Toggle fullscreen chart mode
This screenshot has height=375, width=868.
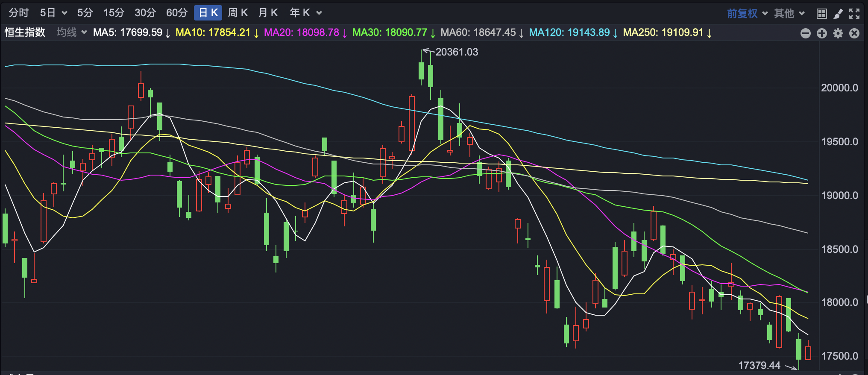854,14
